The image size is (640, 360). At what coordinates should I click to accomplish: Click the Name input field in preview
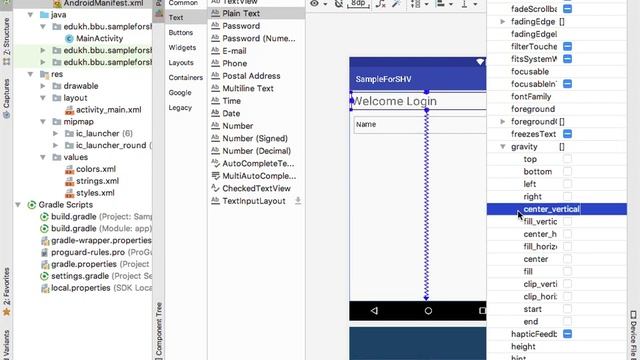pos(420,124)
